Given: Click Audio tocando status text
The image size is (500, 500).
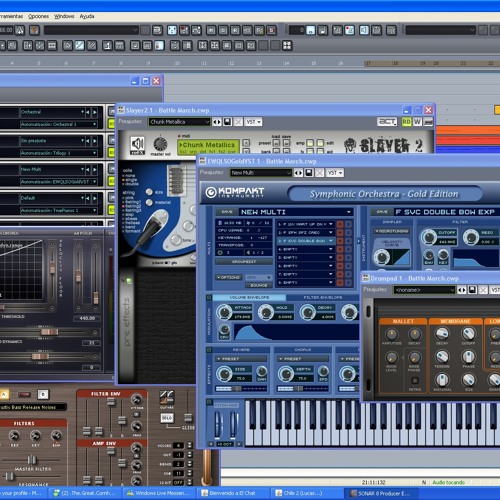Looking at the screenshot, I should 448,482.
